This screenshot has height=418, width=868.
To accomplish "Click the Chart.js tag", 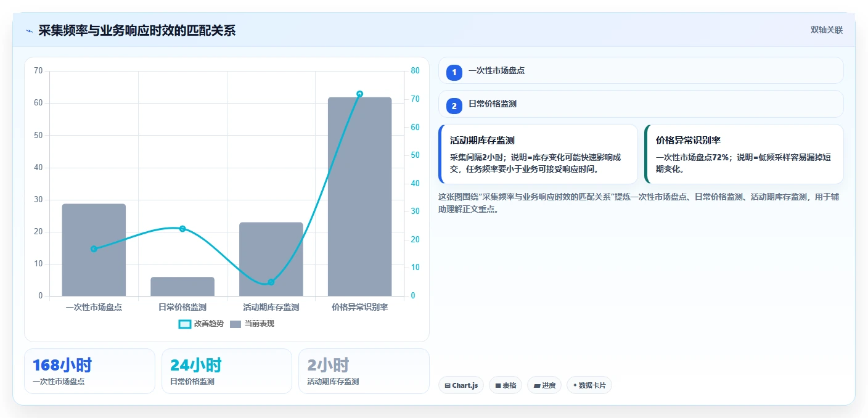I will [x=462, y=385].
